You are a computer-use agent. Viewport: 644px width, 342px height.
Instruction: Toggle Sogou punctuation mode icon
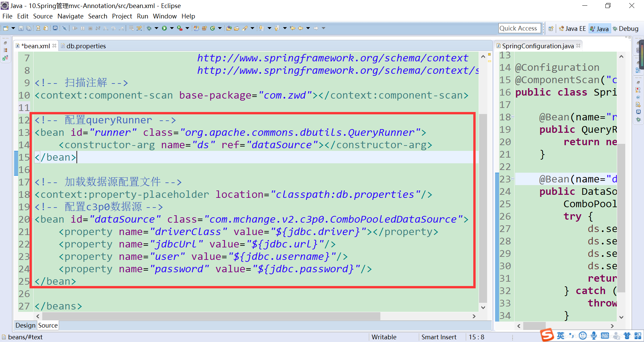point(572,335)
